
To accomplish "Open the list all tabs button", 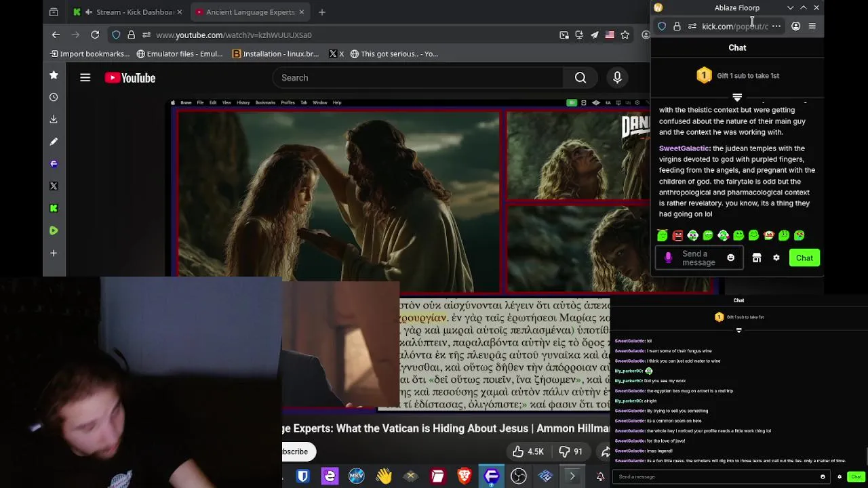I will [x=54, y=12].
